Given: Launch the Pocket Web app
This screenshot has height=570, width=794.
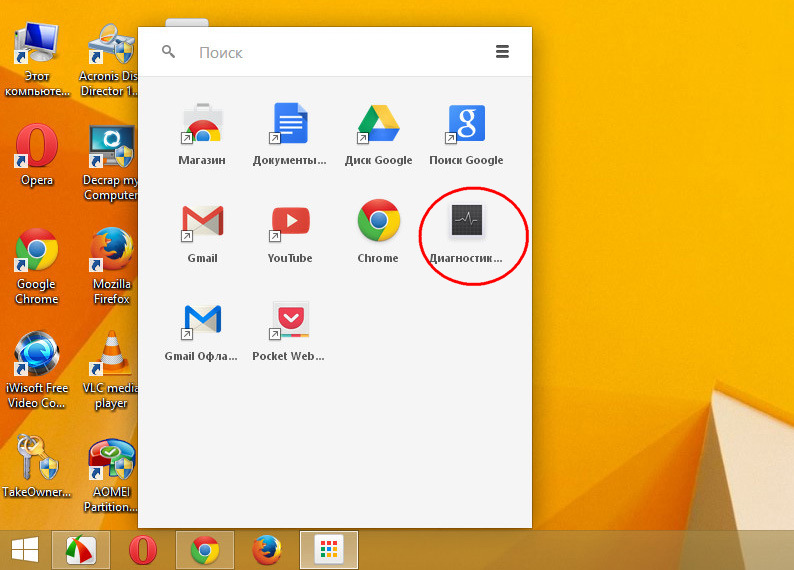Looking at the screenshot, I should 289,331.
